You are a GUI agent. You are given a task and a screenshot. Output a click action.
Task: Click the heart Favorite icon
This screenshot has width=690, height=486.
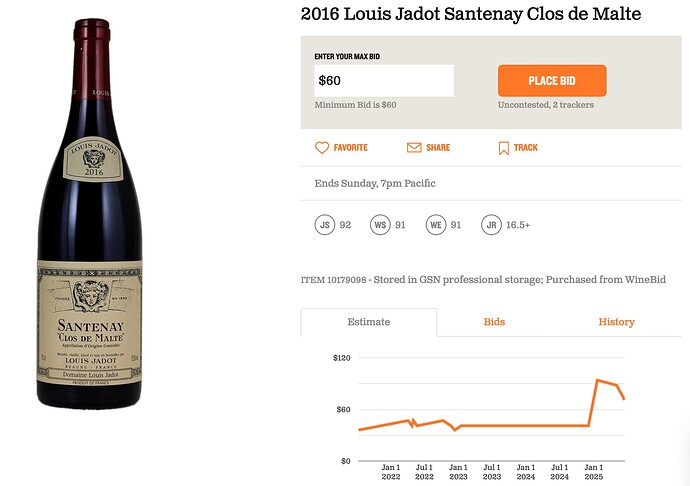tap(322, 147)
